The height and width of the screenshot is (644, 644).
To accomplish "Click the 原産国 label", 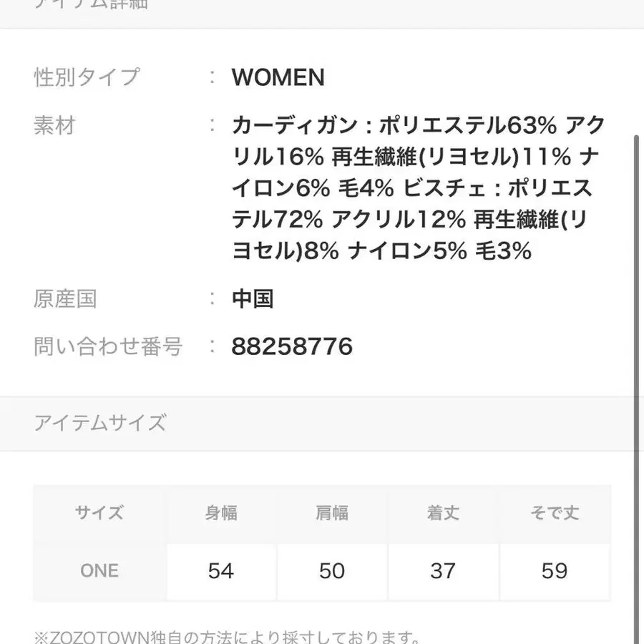I will [x=65, y=298].
